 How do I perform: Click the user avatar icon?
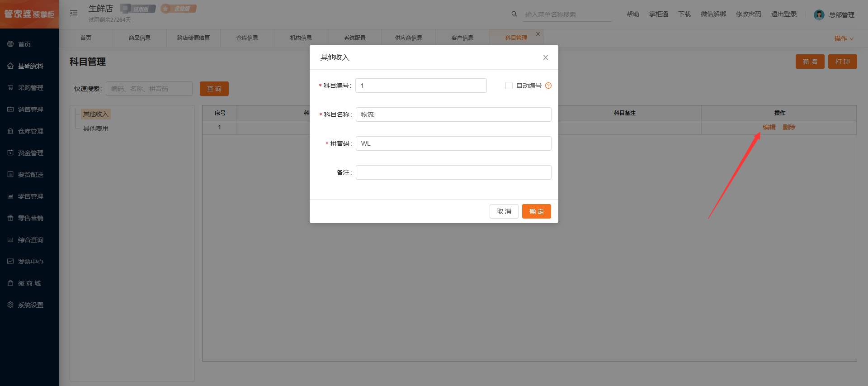819,15
